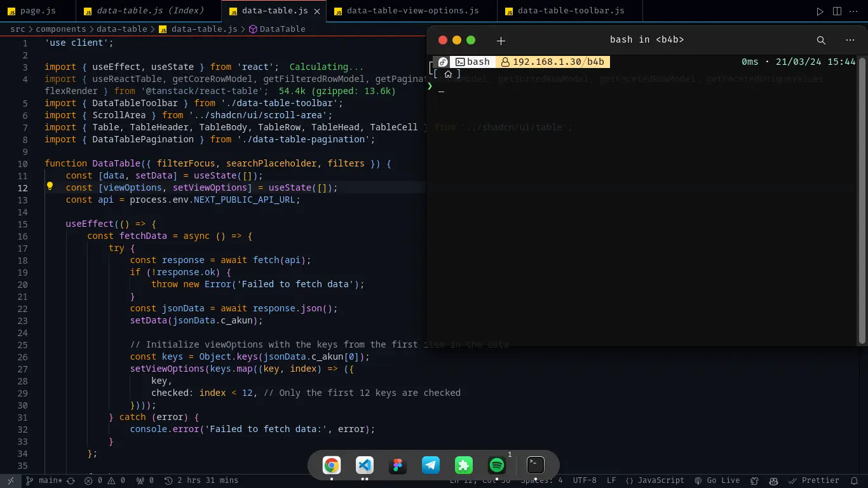Click the '54.4k (gzipped: 13.6k)' import cost text
Viewport: 868px width, 488px height.
[337, 91]
